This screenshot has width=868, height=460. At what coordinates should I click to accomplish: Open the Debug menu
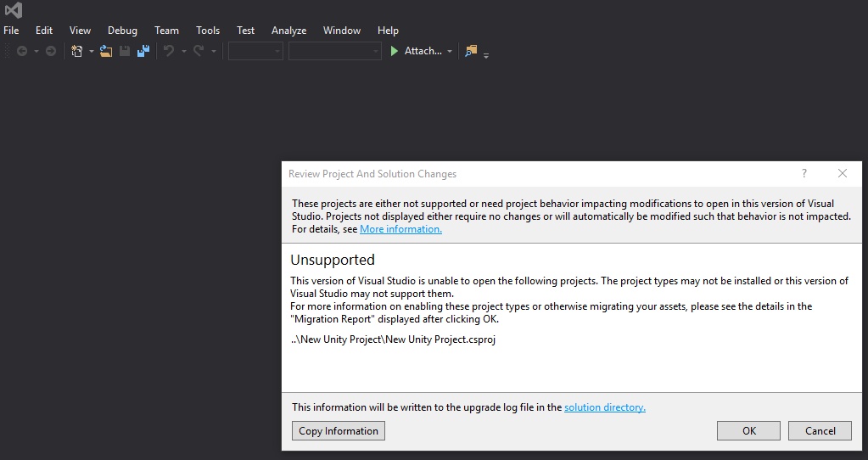[122, 31]
